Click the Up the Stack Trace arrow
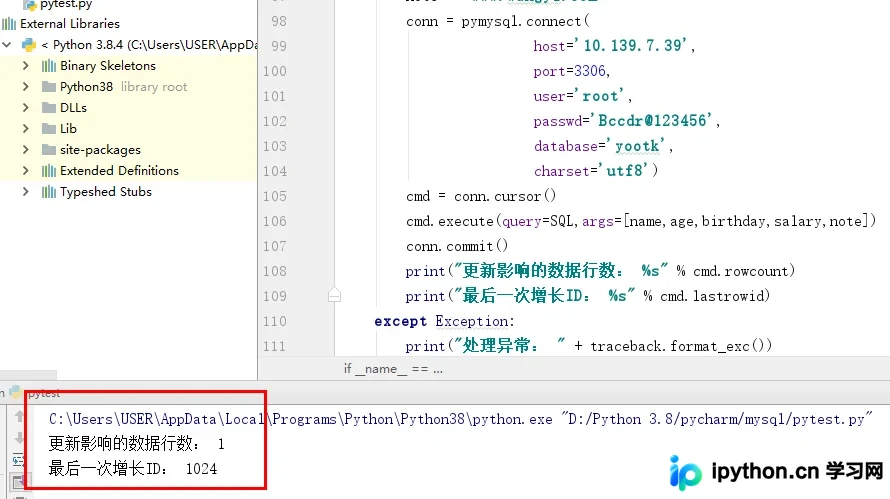Viewport: 890px width, 499px height. click(19, 416)
